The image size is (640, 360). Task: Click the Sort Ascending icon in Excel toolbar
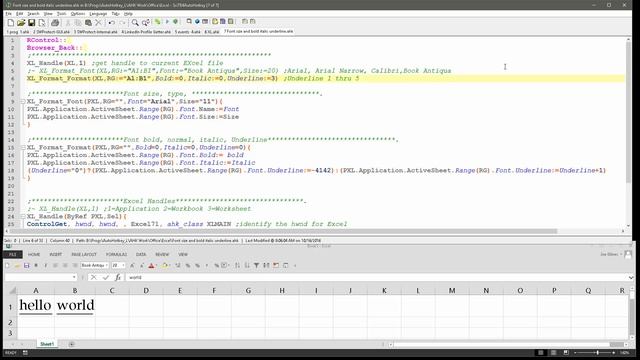click(x=237, y=266)
